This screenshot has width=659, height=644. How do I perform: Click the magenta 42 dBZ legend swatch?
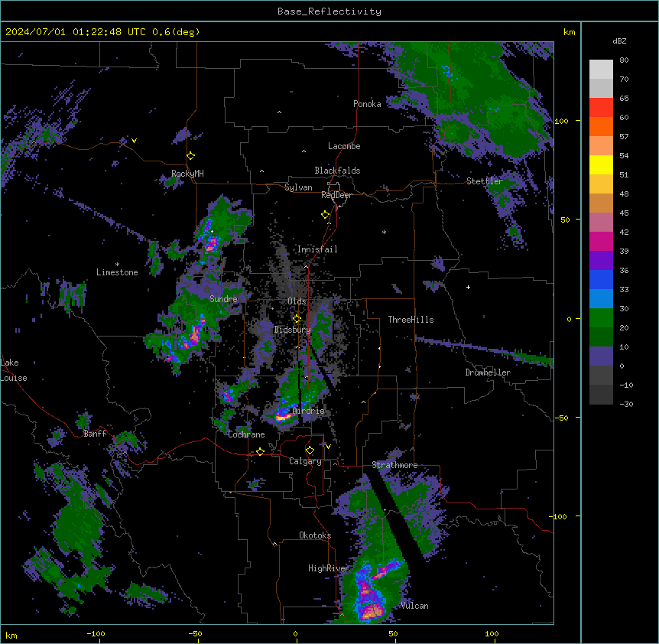pyautogui.click(x=601, y=241)
